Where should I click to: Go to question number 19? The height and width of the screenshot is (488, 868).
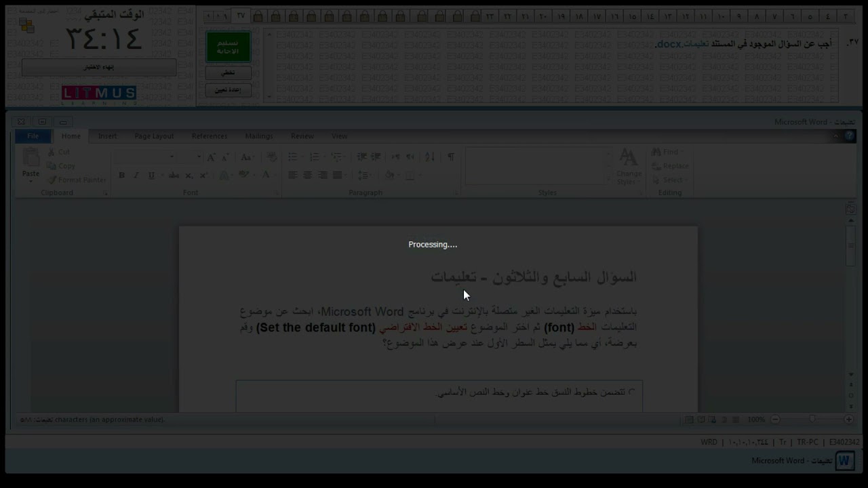coord(562,16)
